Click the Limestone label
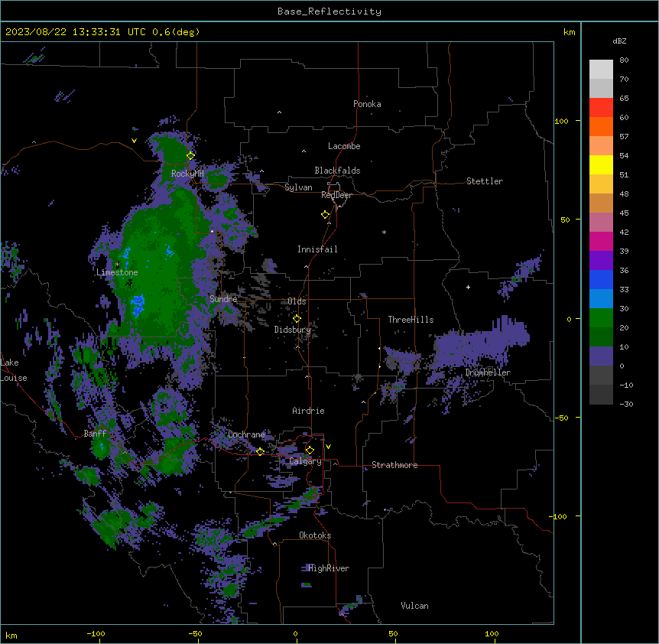The height and width of the screenshot is (644, 659). (x=117, y=272)
